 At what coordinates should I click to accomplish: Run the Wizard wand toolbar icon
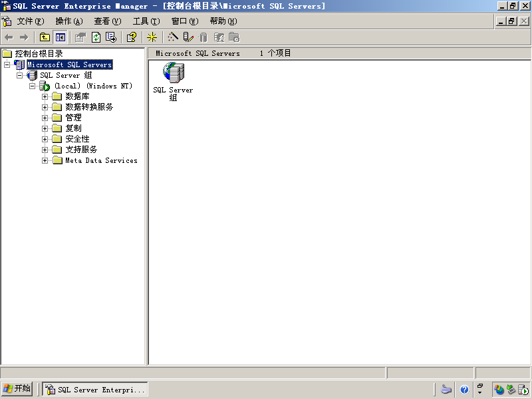[172, 37]
